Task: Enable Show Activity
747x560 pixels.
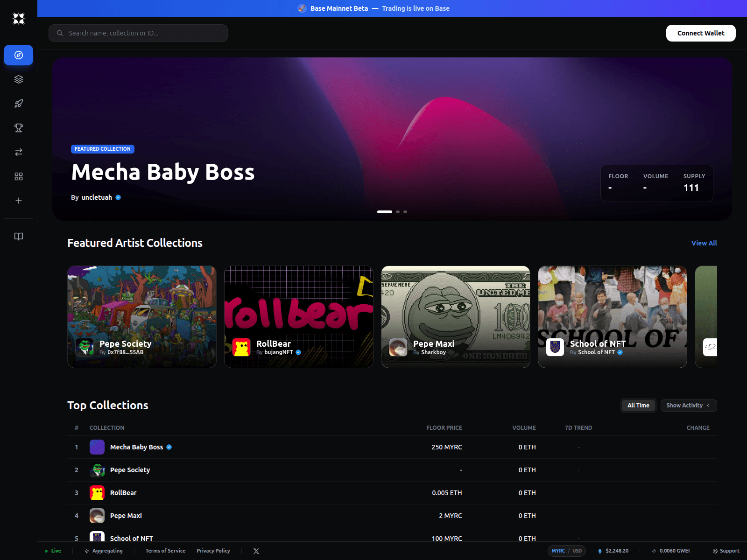Action: pyautogui.click(x=684, y=406)
